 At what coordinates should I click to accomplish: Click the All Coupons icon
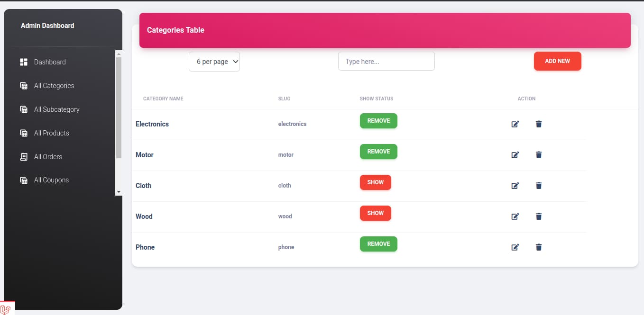point(24,180)
